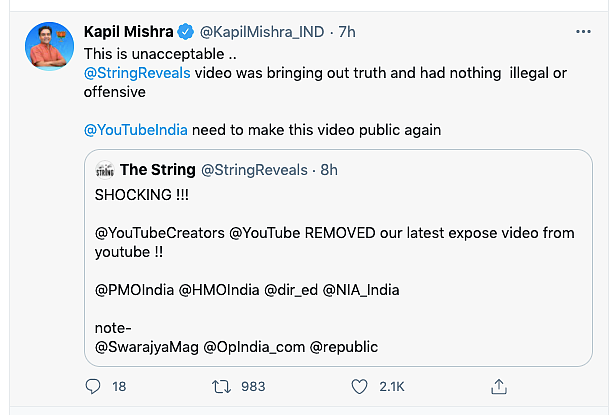This screenshot has height=415, width=611.
Task: Click the @StringReveals handle in quoted tweet
Action: click(254, 170)
